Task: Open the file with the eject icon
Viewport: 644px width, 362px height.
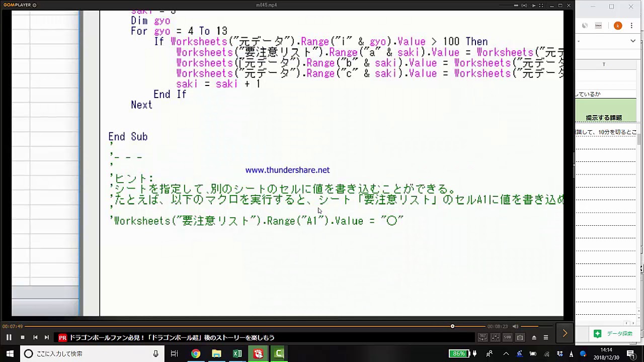Action: 534,337
